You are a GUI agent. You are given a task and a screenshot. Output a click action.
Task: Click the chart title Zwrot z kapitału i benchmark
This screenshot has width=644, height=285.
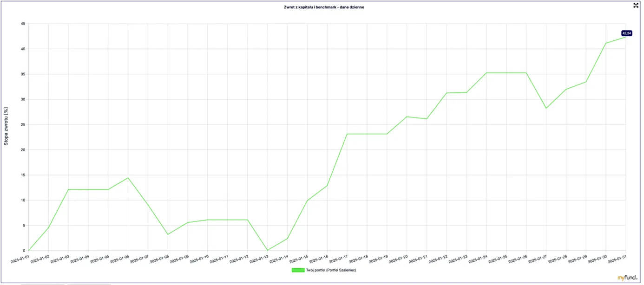point(324,7)
